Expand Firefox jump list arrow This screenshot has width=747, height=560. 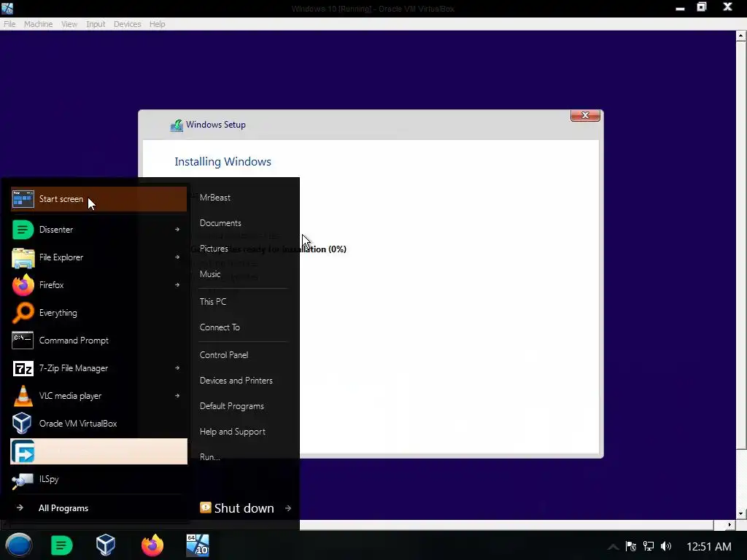[x=177, y=285]
